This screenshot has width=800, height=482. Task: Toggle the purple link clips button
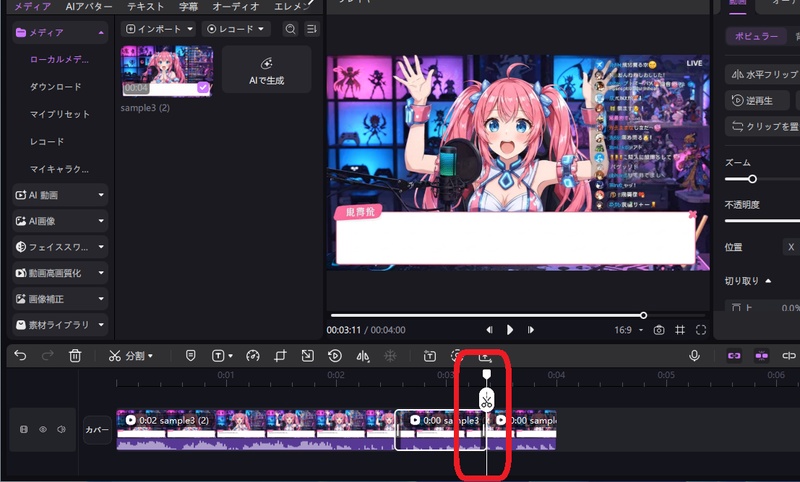pyautogui.click(x=734, y=356)
